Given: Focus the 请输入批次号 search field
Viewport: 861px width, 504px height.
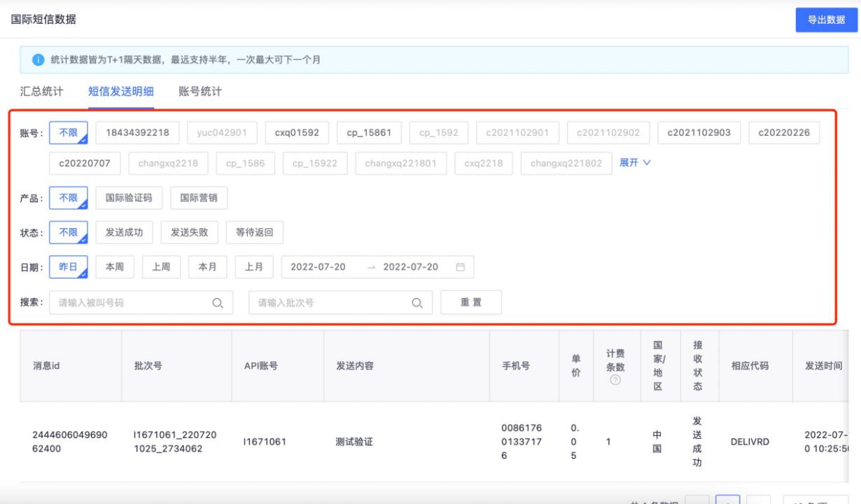Looking at the screenshot, I should [340, 302].
